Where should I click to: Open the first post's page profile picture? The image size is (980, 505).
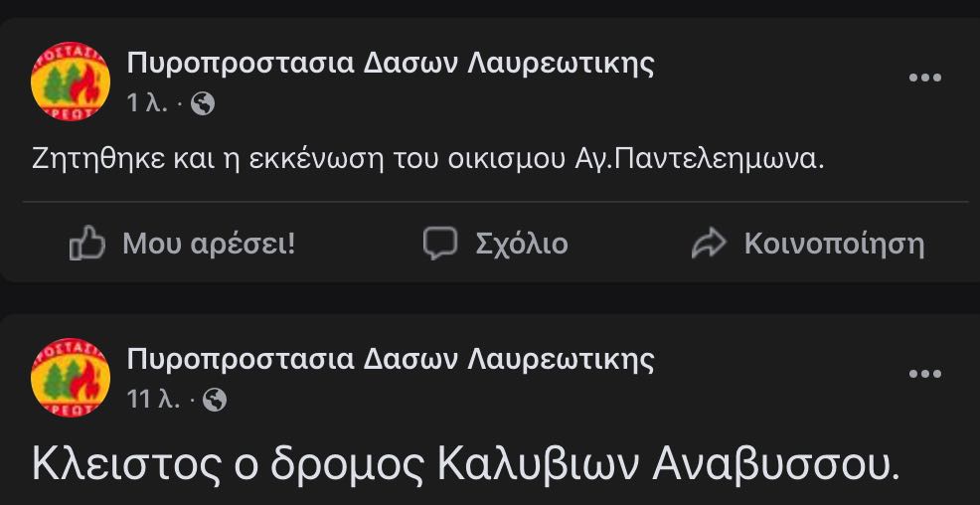(71, 82)
